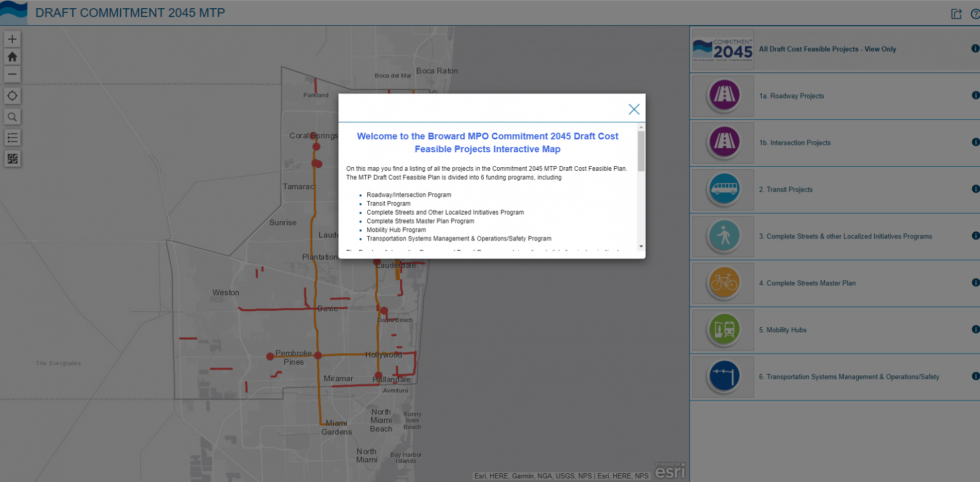Viewport: 980px width, 482px height.
Task: Expand info for All Draft Cost Feasible Projects
Action: (975, 49)
